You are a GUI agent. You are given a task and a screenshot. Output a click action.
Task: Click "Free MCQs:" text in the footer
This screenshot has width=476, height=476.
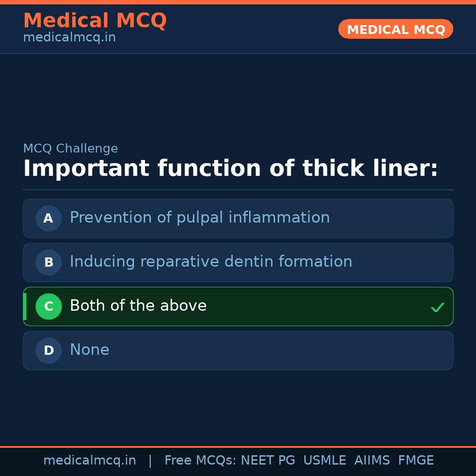200,461
